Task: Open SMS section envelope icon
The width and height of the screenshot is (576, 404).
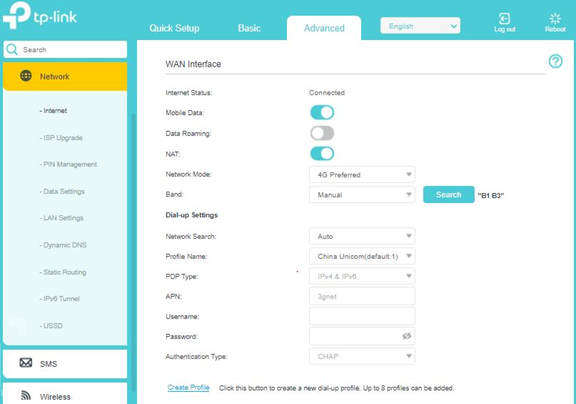Action: (26, 363)
